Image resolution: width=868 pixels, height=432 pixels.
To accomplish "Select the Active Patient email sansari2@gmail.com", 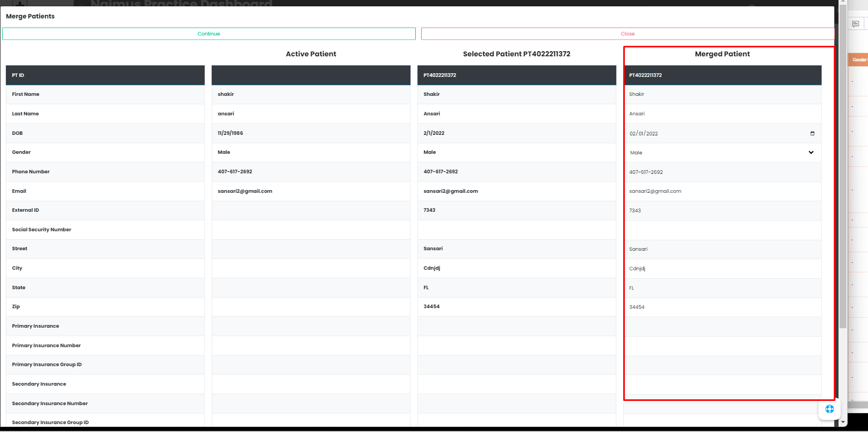I will [x=245, y=191].
